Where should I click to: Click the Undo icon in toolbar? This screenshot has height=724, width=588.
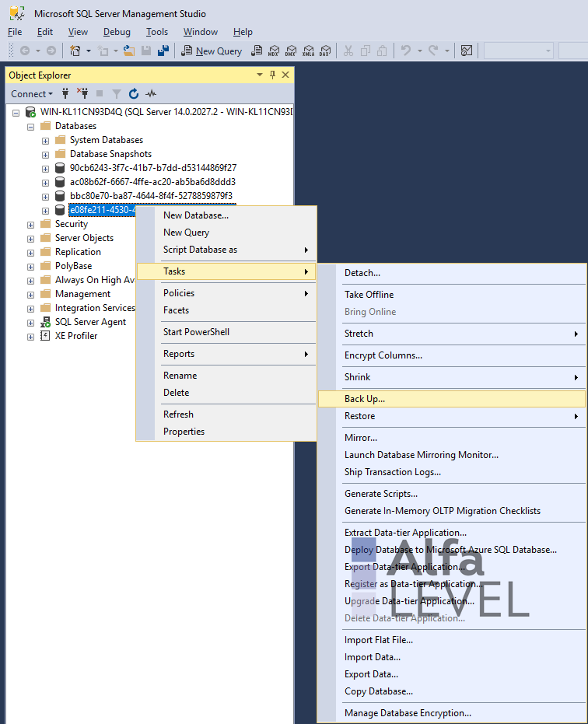(x=406, y=51)
